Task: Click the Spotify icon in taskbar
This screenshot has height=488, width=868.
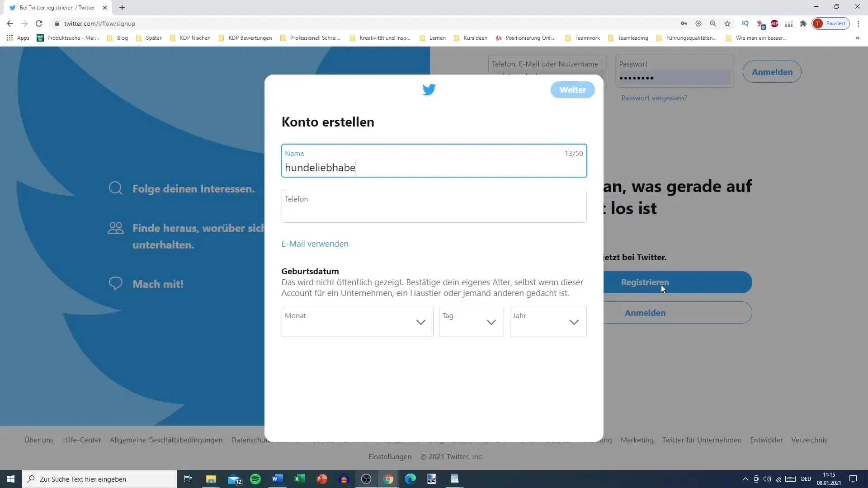Action: (256, 479)
